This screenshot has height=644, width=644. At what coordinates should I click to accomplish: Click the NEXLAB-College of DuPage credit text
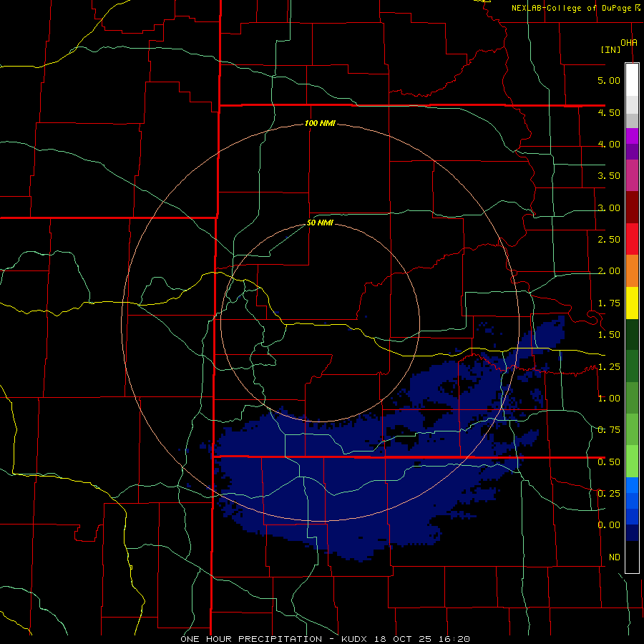(571, 8)
